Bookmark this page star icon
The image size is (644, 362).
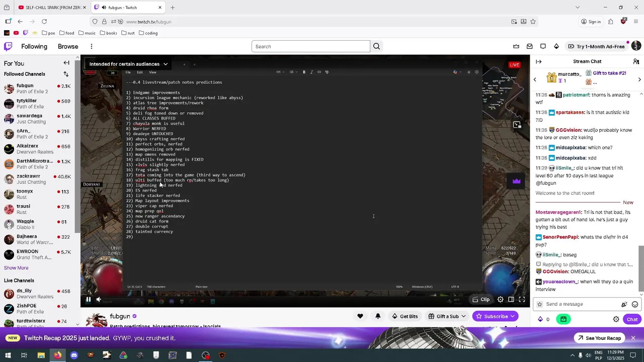point(533,22)
